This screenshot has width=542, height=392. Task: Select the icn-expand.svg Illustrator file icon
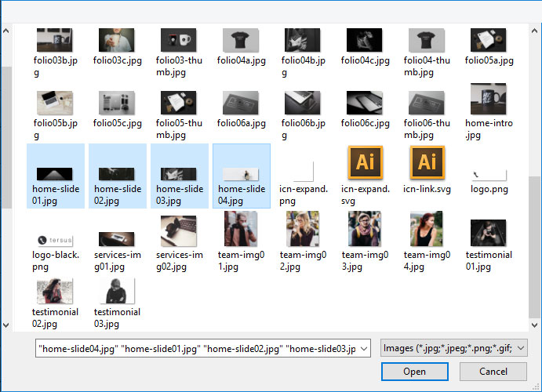point(366,162)
